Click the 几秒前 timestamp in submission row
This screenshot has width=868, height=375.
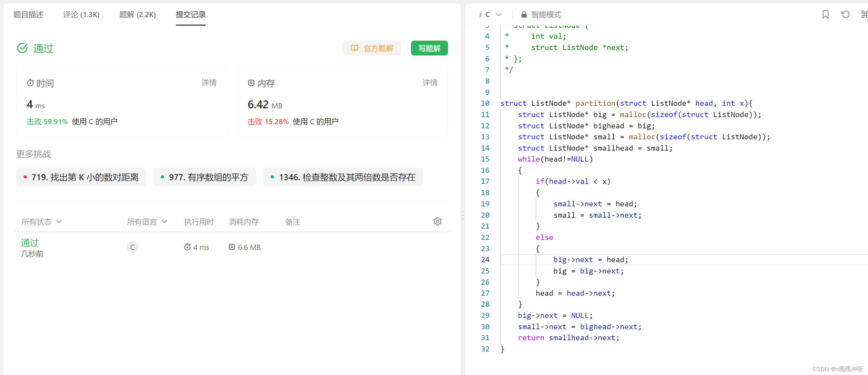point(32,253)
